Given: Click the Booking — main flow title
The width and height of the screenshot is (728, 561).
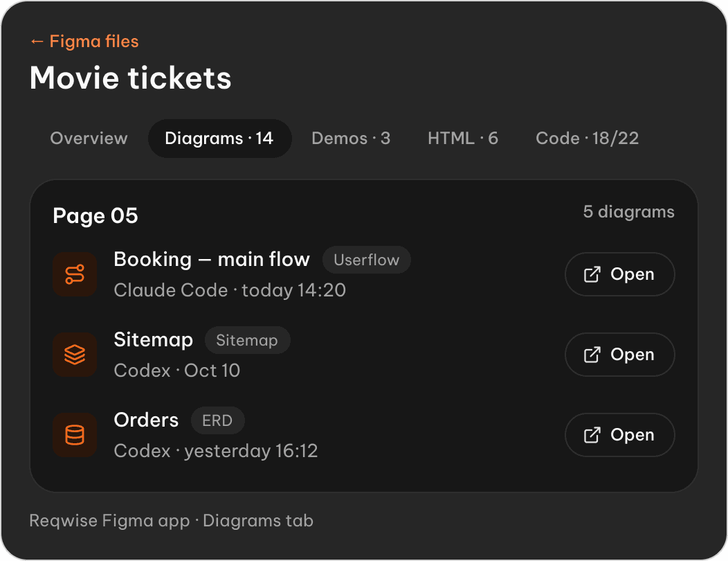Looking at the screenshot, I should point(212,259).
